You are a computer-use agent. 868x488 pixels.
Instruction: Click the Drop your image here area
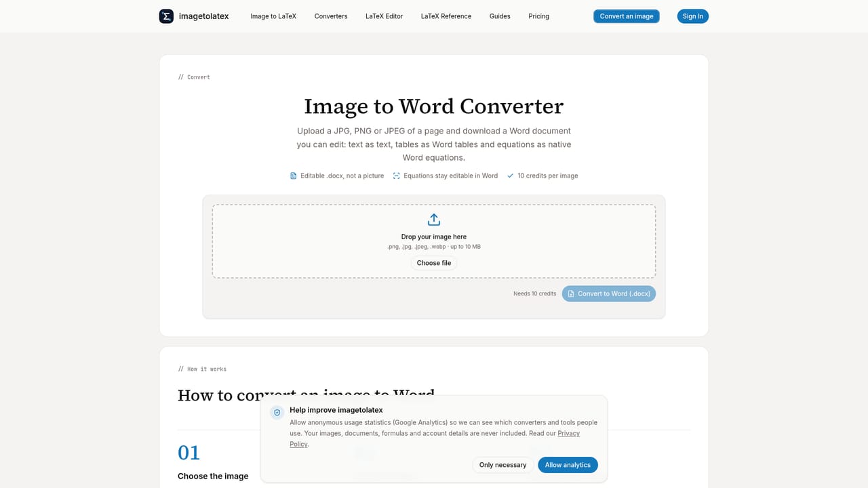pos(434,241)
